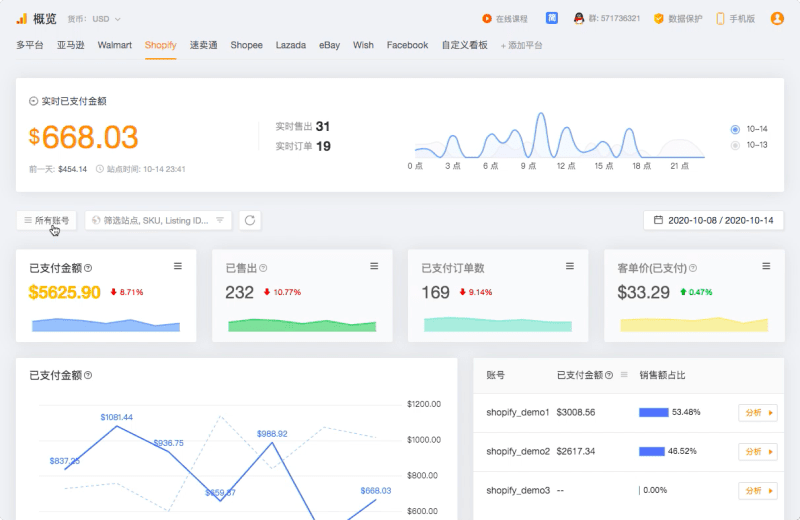This screenshot has width=800, height=520.
Task: Select the 10-13 series radio option
Action: (x=735, y=145)
